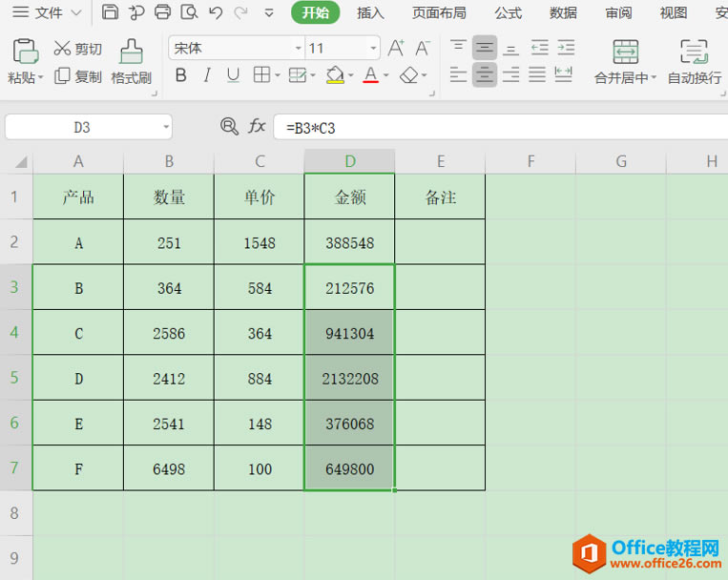Viewport: 728px width, 580px height.
Task: Justify text alignment
Action: (x=537, y=74)
